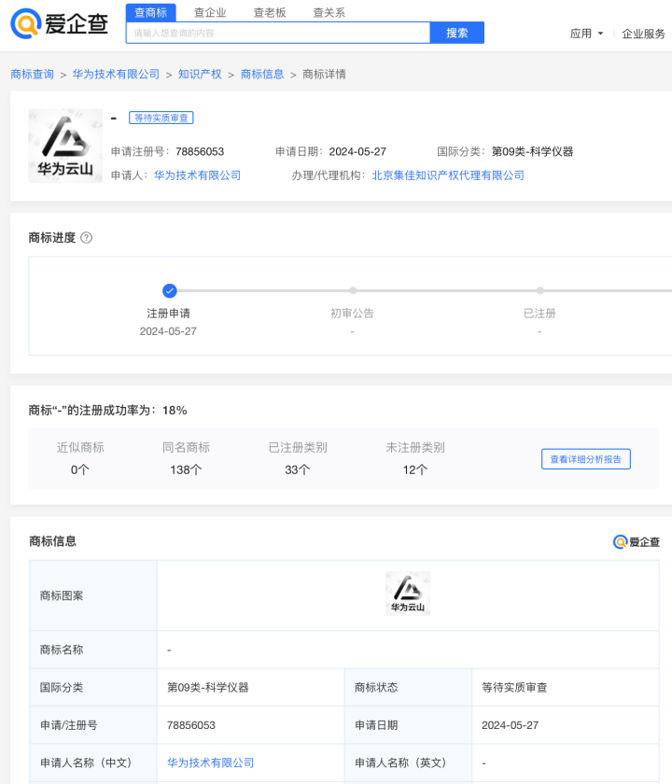Open the trademark image in 商标图案 row
Image resolution: width=672 pixels, height=784 pixels.
(x=408, y=594)
